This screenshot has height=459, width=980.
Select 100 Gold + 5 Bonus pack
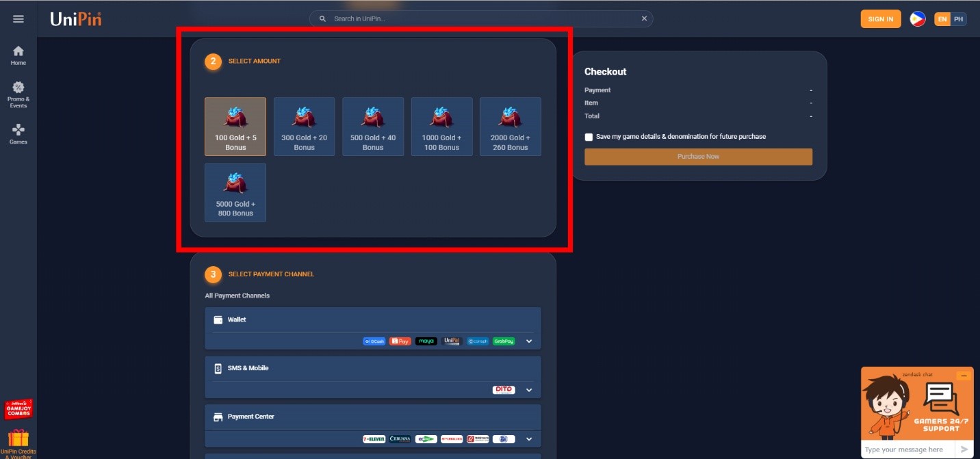click(x=235, y=127)
